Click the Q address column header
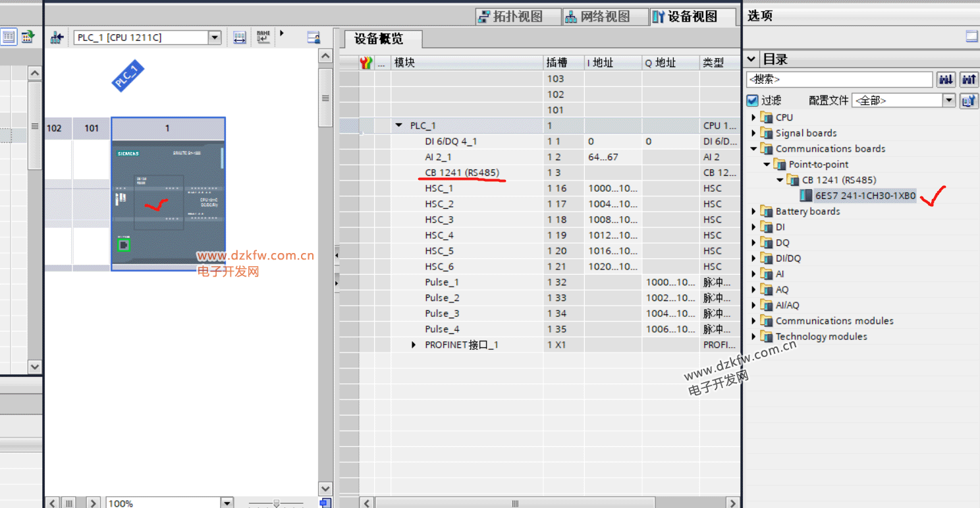The width and height of the screenshot is (980, 508). (671, 63)
